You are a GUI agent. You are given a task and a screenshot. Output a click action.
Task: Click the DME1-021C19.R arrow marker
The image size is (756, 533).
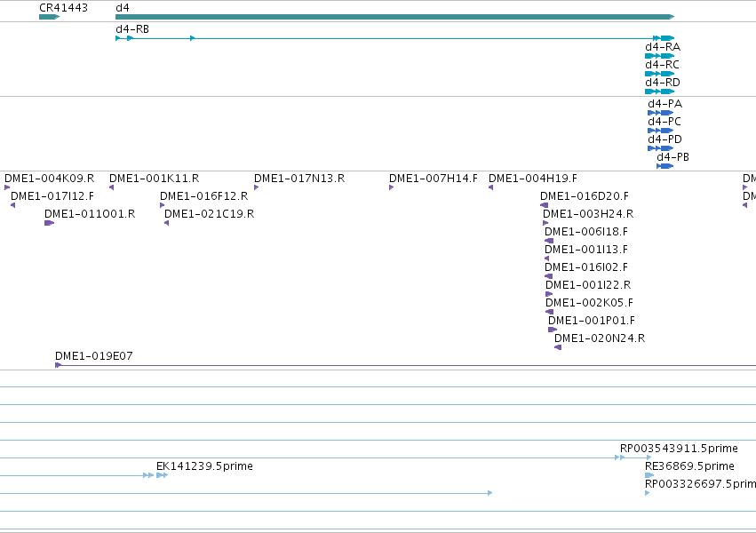[166, 223]
